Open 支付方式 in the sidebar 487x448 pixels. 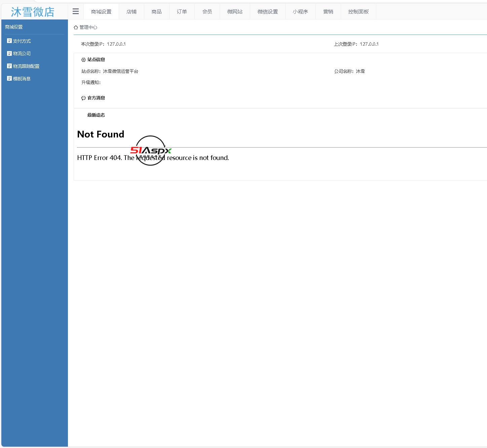[x=22, y=41]
